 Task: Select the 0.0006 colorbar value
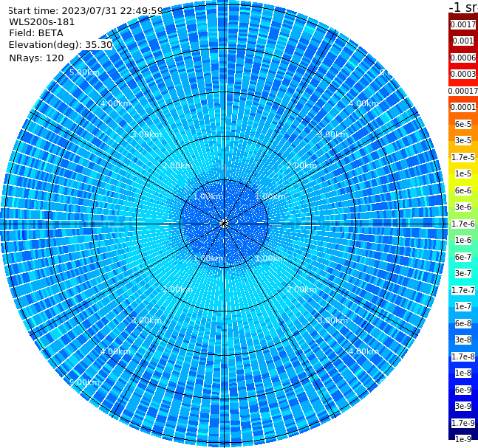(463, 58)
